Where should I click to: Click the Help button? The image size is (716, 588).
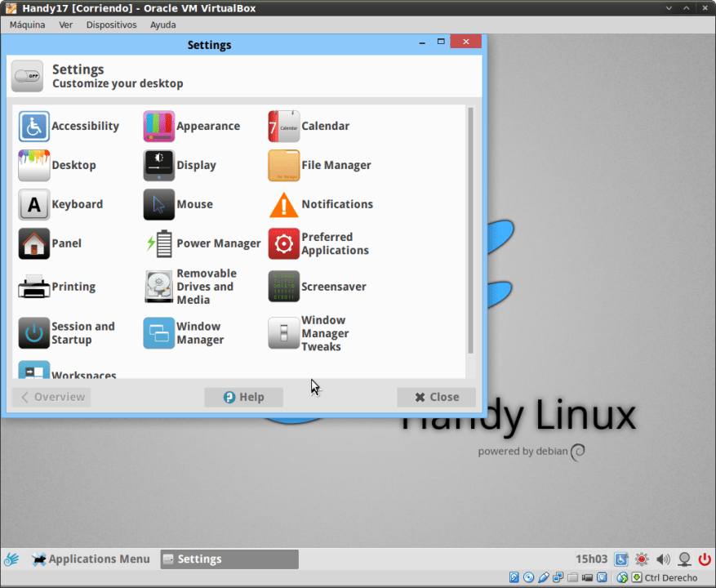point(243,397)
